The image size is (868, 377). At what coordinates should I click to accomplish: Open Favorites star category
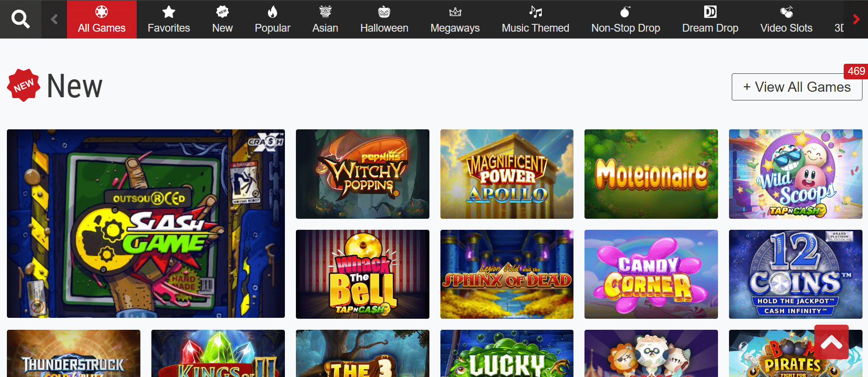(168, 20)
